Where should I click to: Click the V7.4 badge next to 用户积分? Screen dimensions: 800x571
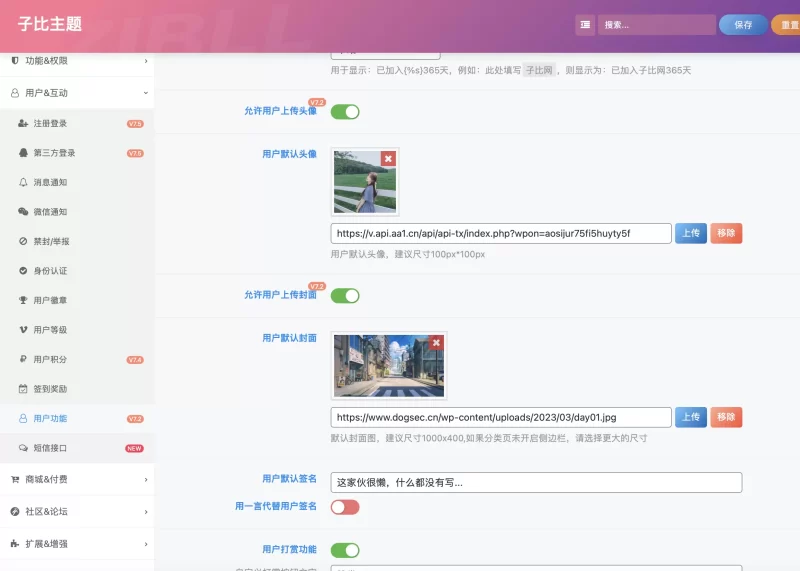coord(135,360)
